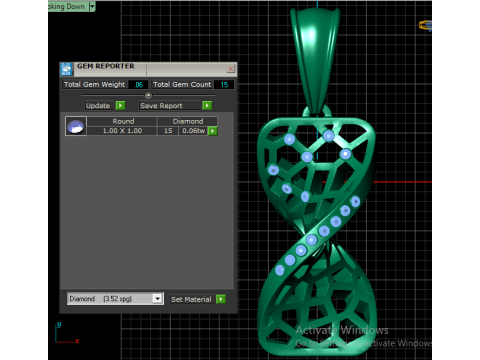Viewport: 480px width, 360px height.
Task: Click the green arrow next to Update
Action: pyautogui.click(x=120, y=106)
